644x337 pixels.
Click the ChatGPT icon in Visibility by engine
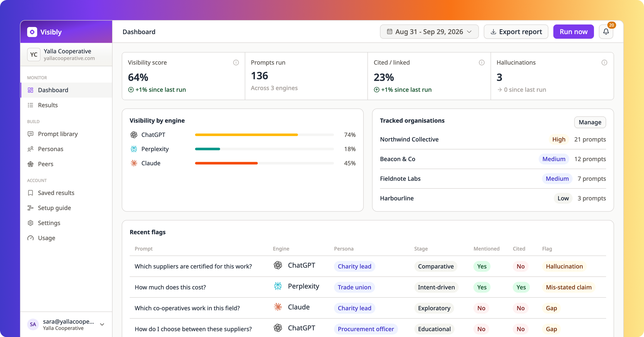point(134,135)
